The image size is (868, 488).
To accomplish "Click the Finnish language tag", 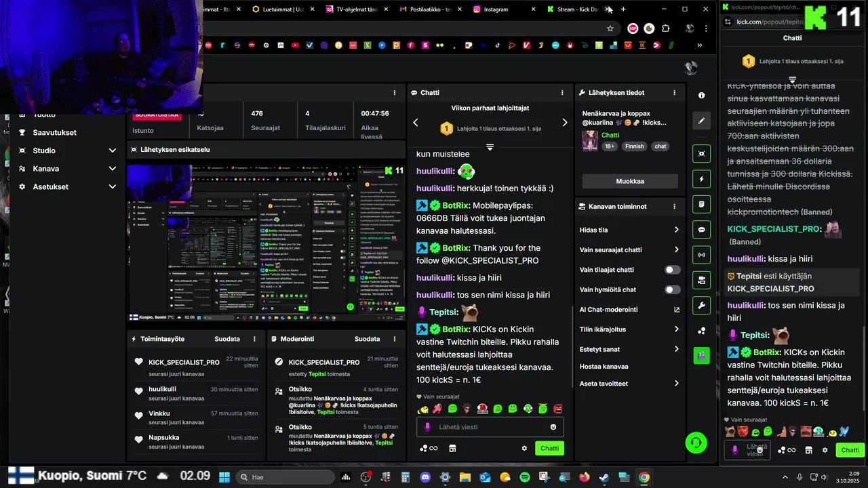I will [635, 146].
